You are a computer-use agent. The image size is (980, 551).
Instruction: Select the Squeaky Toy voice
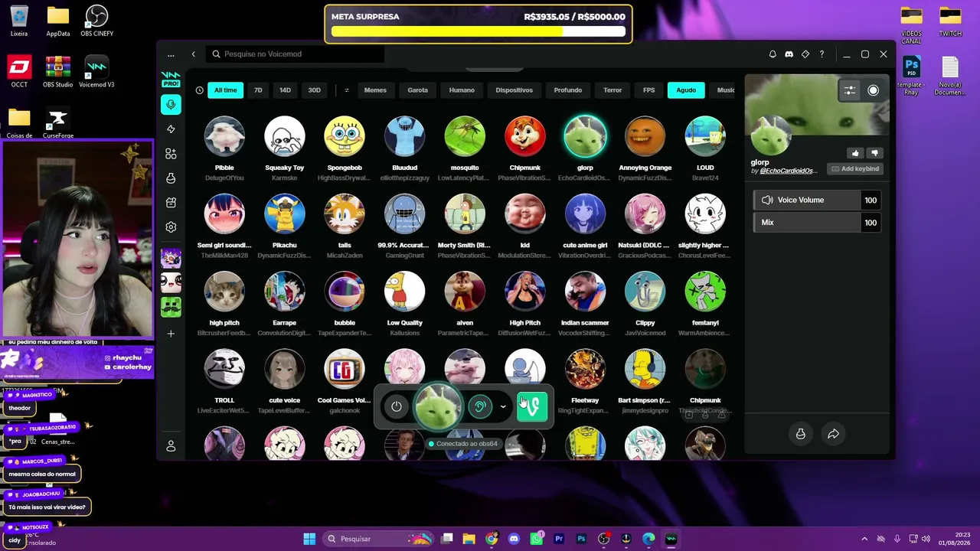[x=284, y=136]
